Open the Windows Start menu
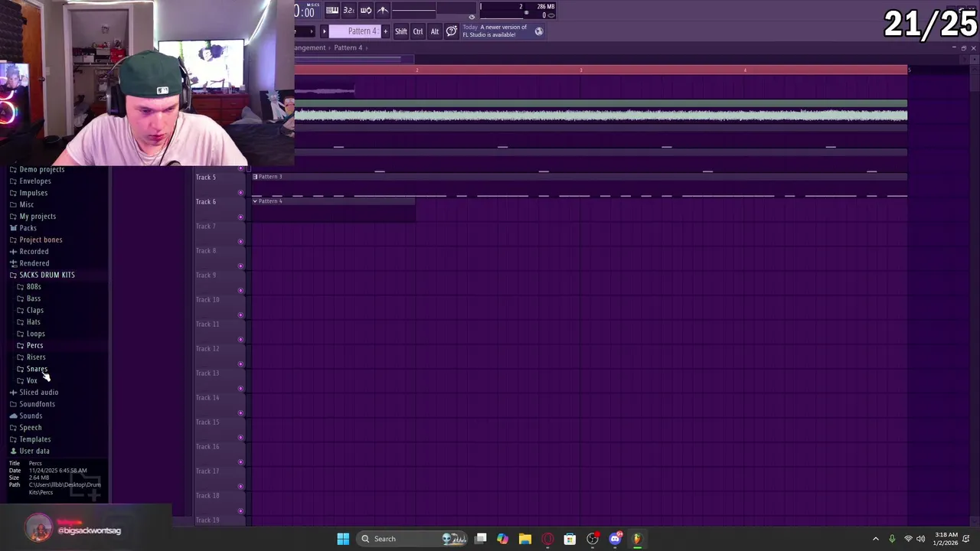Image resolution: width=980 pixels, height=551 pixels. pos(343,539)
